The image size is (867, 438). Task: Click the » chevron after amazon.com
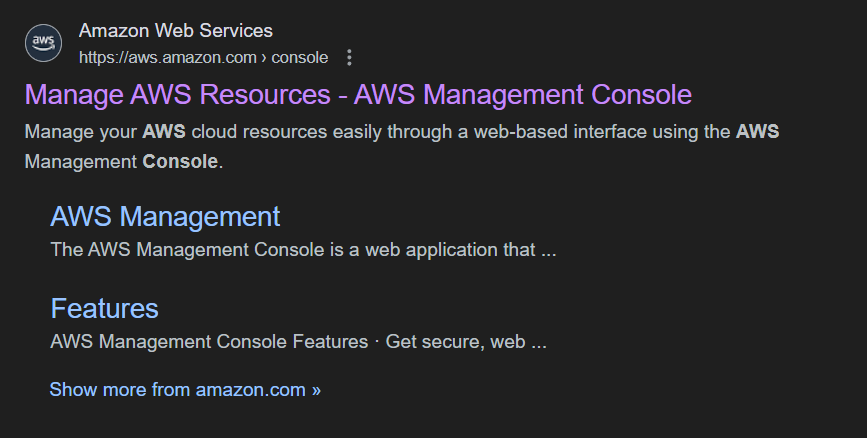coord(316,389)
